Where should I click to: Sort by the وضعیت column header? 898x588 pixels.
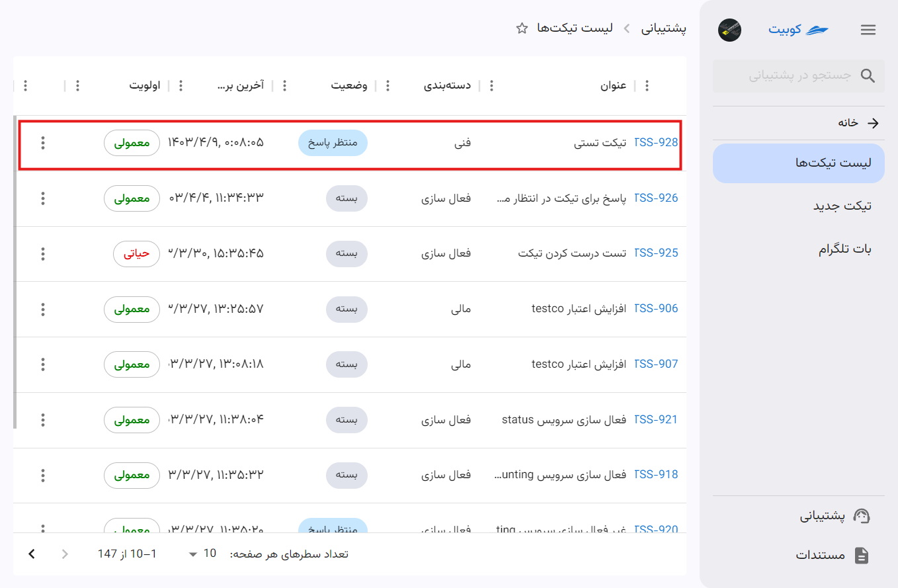pyautogui.click(x=349, y=85)
